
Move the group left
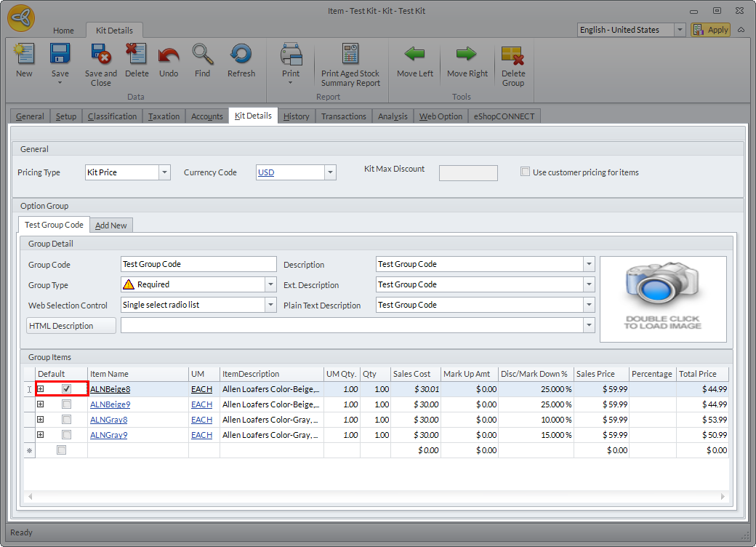coord(415,55)
